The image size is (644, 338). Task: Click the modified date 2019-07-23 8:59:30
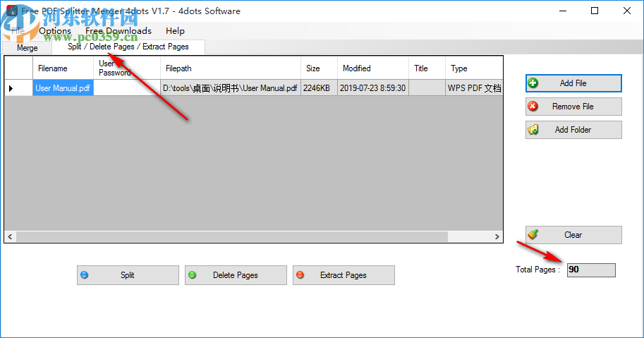coord(373,88)
